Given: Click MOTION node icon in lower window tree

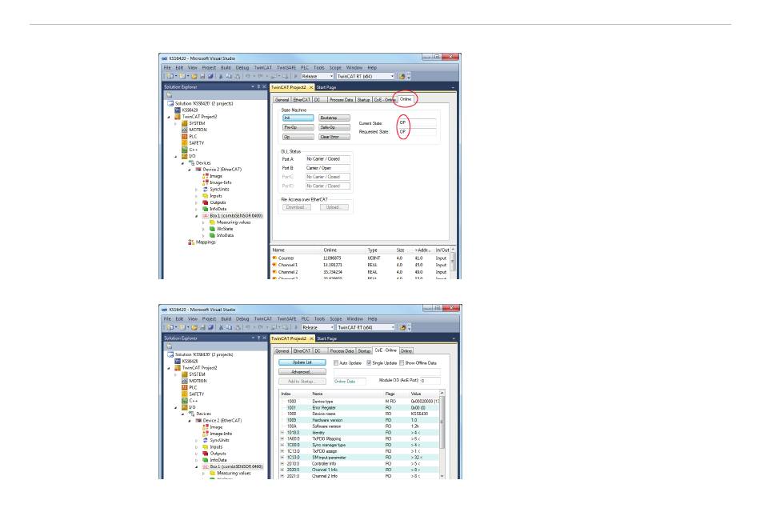Looking at the screenshot, I should (x=184, y=381).
